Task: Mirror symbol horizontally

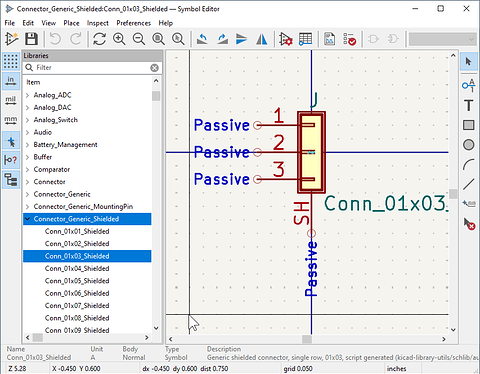Action: click(x=262, y=39)
